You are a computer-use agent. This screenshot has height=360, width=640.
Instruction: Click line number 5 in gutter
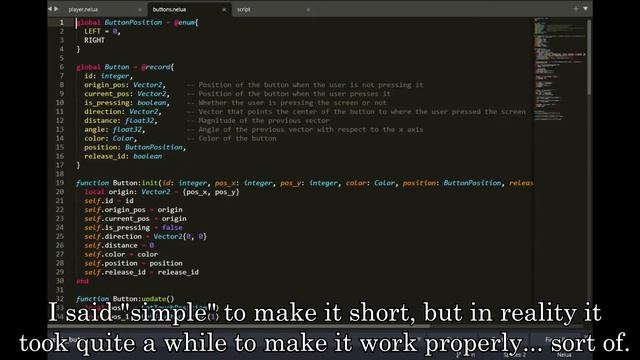pyautogui.click(x=62, y=58)
